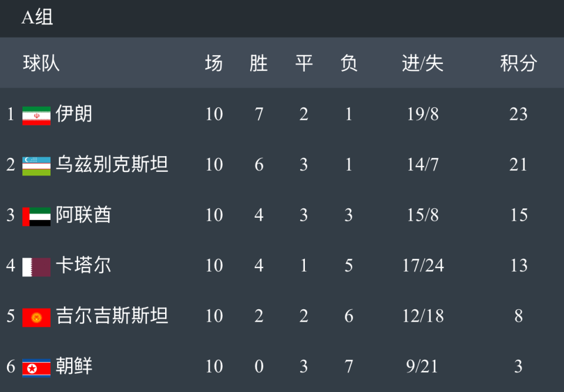
Task: Click the 负 column header
Action: tap(348, 63)
